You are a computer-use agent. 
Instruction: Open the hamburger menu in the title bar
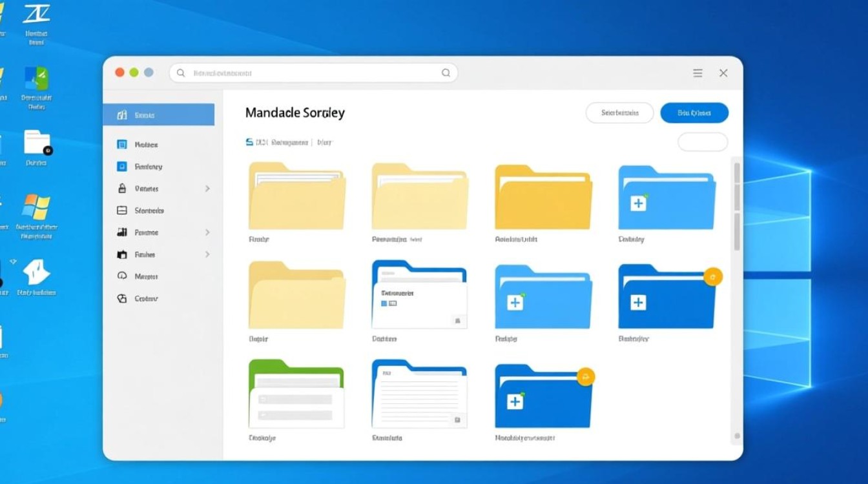point(697,74)
